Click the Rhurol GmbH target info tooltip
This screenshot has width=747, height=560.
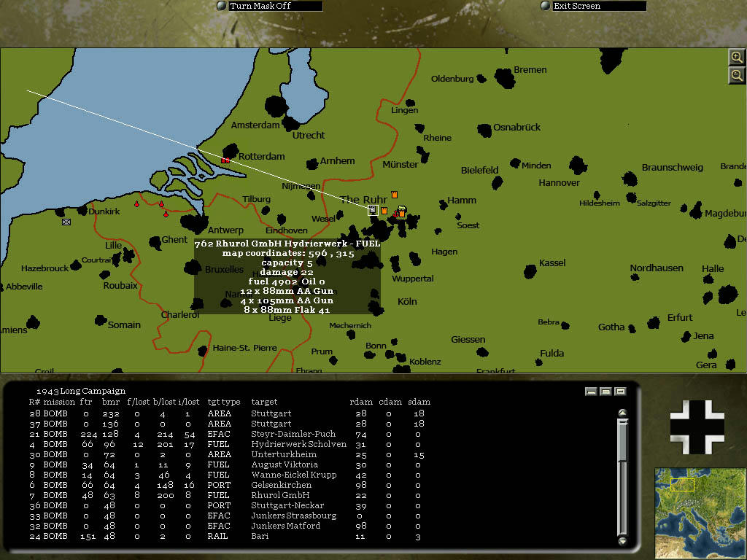[287, 276]
